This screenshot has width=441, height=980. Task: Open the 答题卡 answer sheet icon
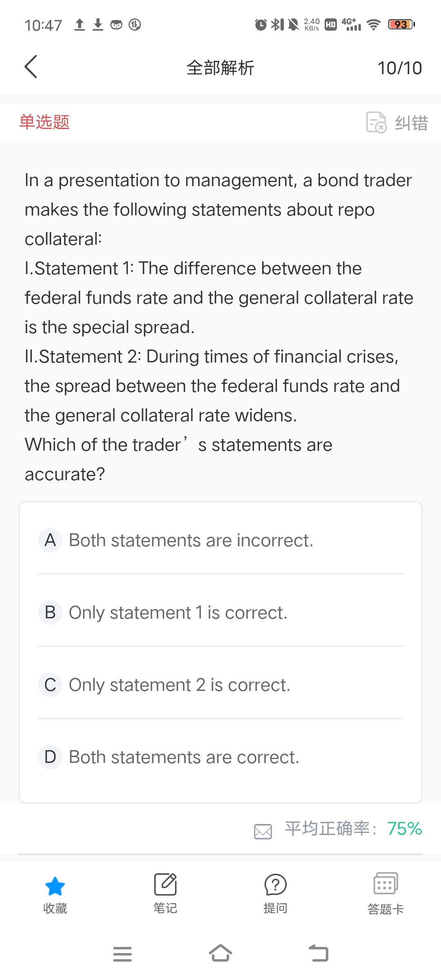385,884
